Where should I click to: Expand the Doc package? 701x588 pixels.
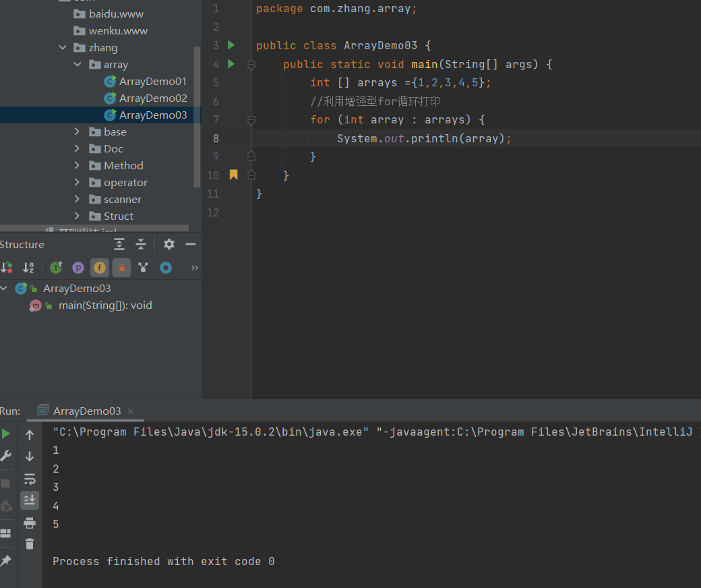(x=77, y=148)
